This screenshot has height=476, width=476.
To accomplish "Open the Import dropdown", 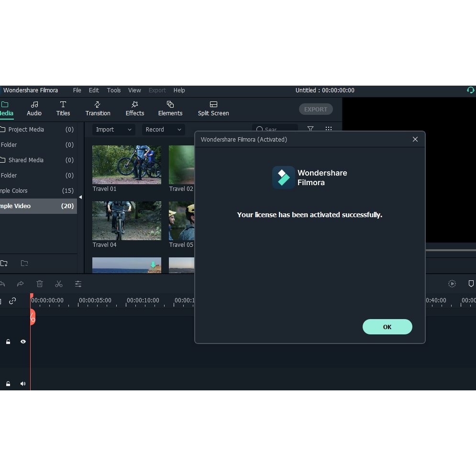I will (113, 130).
